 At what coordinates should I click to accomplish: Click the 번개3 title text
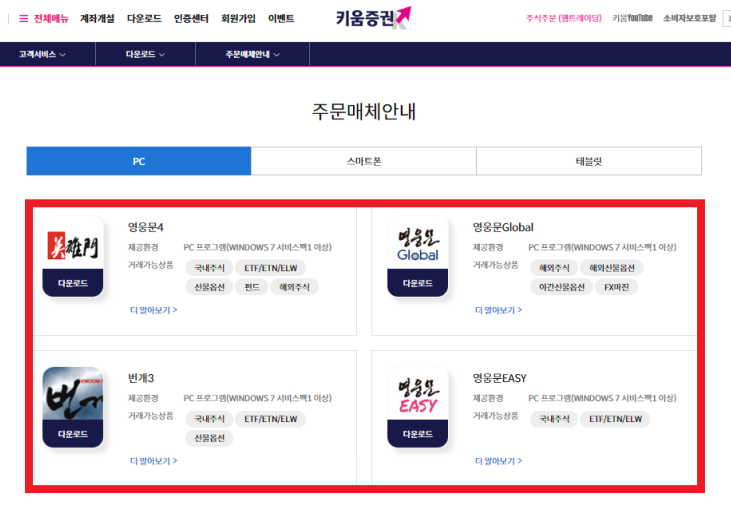click(141, 378)
